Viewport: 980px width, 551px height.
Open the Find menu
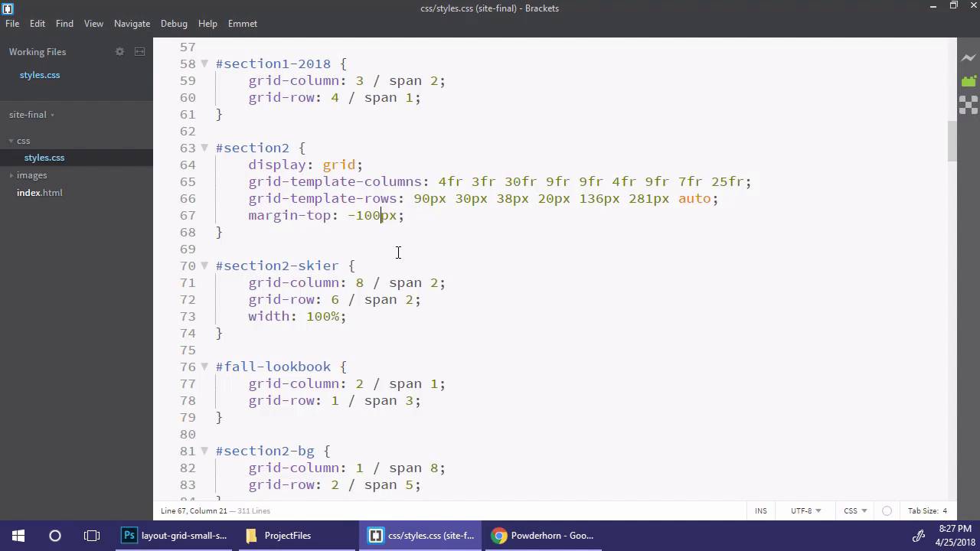[x=64, y=24]
